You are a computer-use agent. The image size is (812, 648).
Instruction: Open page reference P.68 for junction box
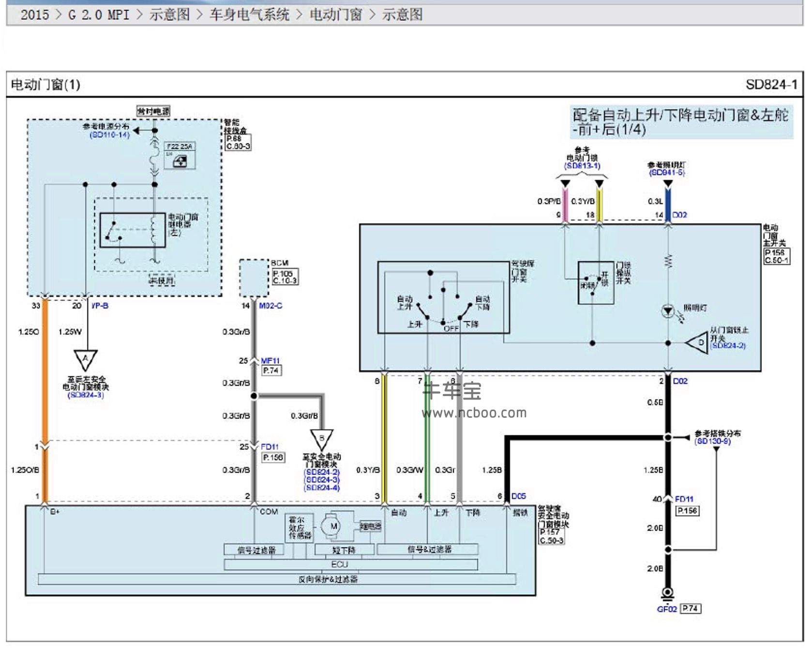click(x=234, y=138)
